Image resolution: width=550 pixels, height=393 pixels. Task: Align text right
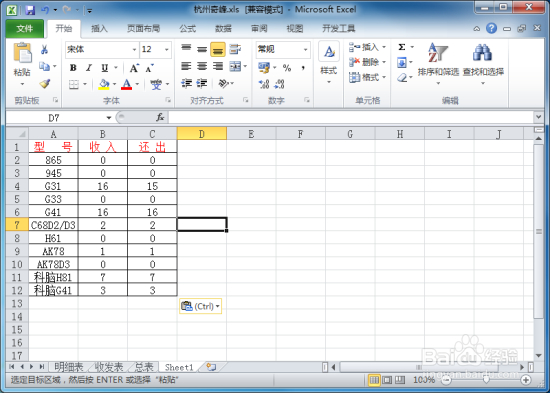coord(218,66)
